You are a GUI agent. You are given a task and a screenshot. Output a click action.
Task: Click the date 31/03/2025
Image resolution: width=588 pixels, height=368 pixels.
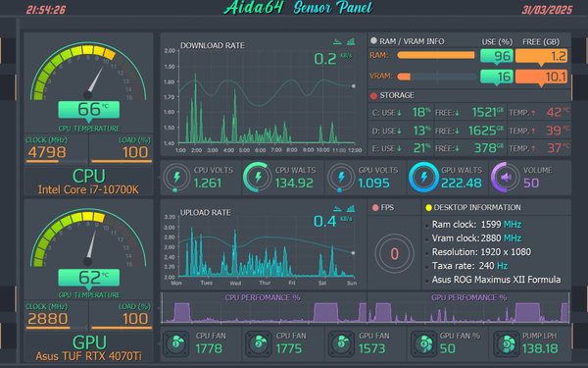[547, 10]
